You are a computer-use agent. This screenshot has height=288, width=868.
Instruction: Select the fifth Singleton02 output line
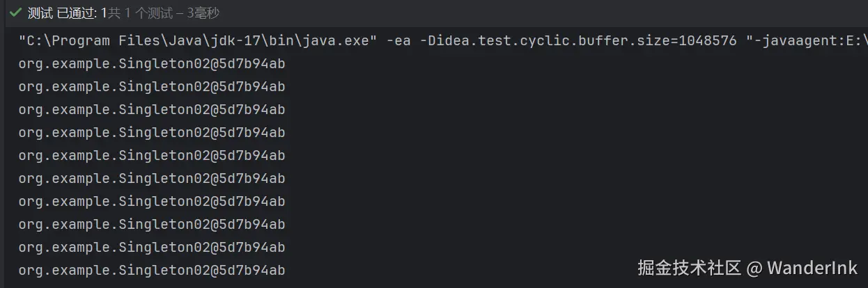click(152, 156)
